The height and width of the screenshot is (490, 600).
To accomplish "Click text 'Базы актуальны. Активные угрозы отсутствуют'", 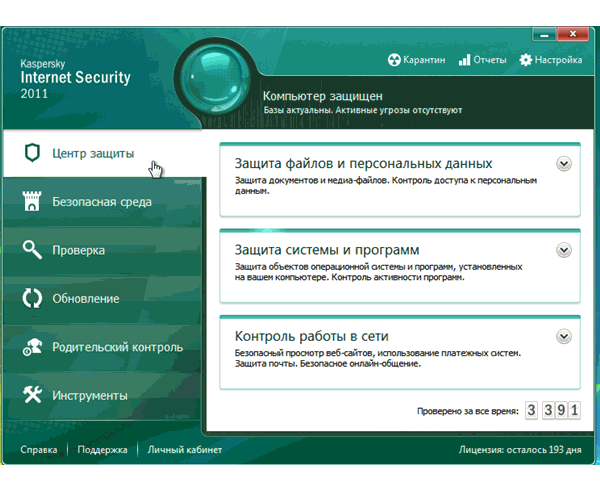I will pyautogui.click(x=362, y=110).
